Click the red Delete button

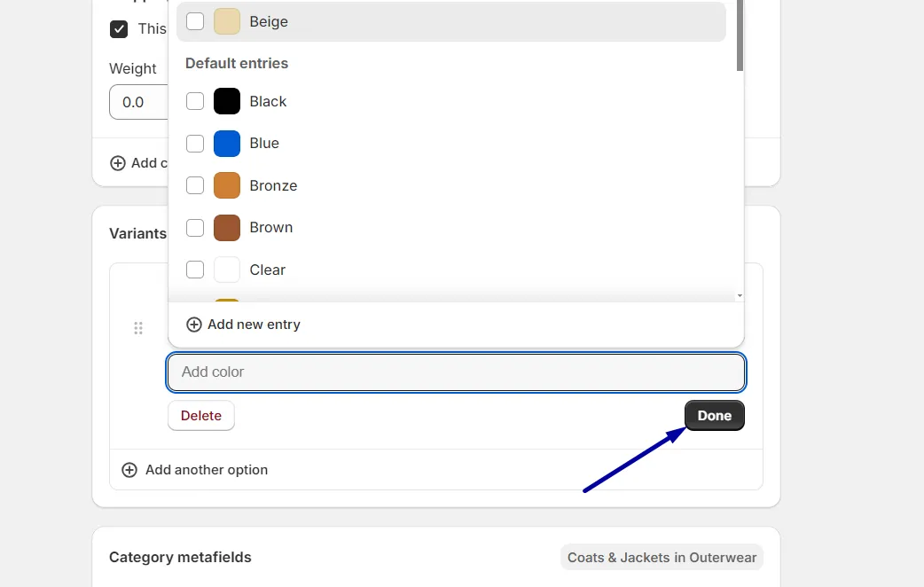pos(201,416)
